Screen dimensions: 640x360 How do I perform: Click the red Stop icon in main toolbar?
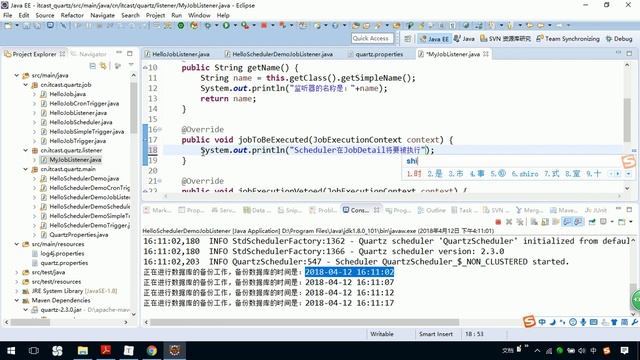point(264,25)
